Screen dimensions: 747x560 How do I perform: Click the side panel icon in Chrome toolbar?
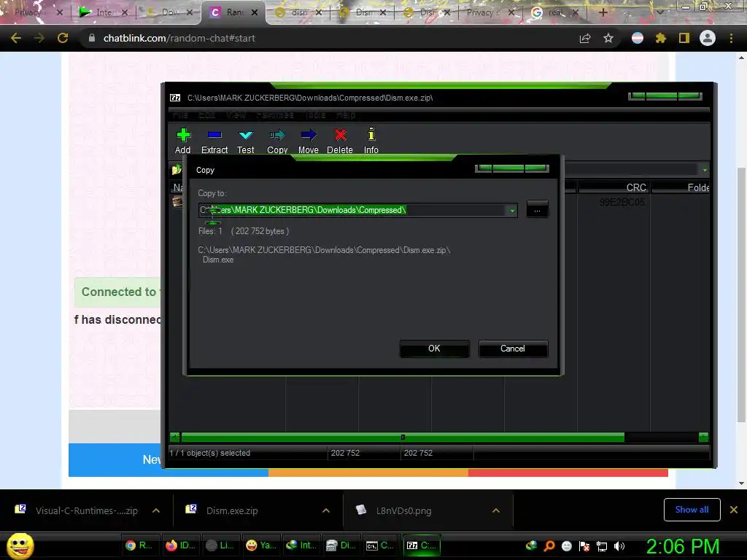point(684,38)
